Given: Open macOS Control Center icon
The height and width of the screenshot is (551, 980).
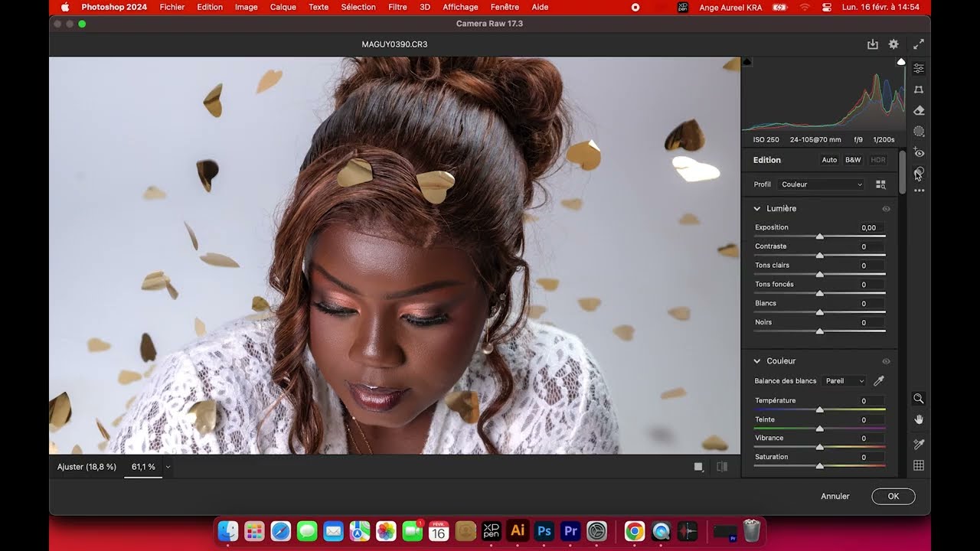Looking at the screenshot, I should point(827,7).
